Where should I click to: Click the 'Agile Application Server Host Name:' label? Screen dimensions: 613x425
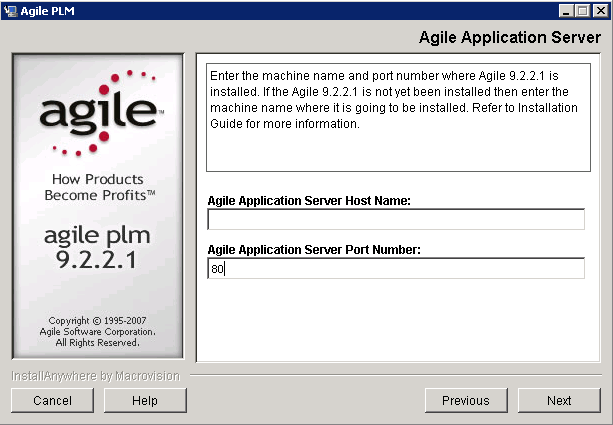309,201
